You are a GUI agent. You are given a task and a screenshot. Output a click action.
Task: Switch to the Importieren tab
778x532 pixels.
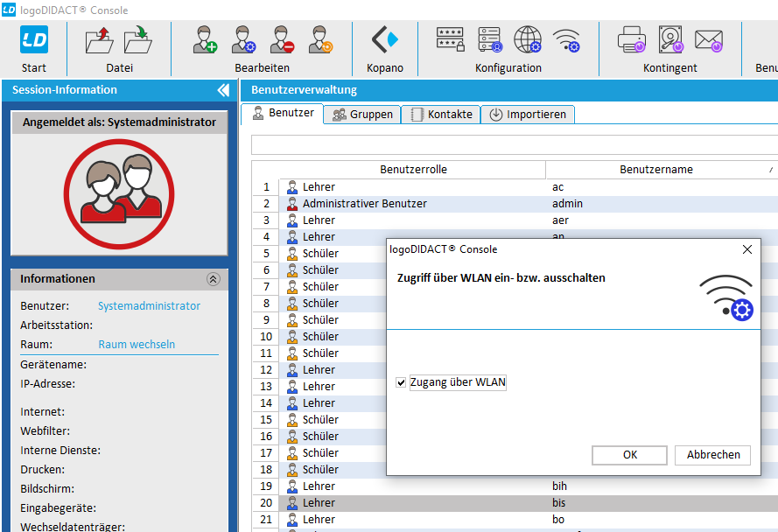(x=528, y=115)
